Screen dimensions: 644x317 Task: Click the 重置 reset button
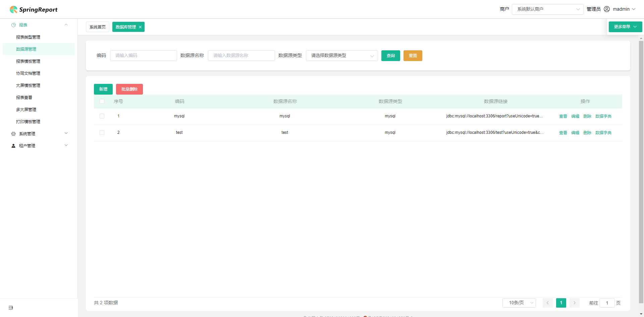tap(413, 56)
